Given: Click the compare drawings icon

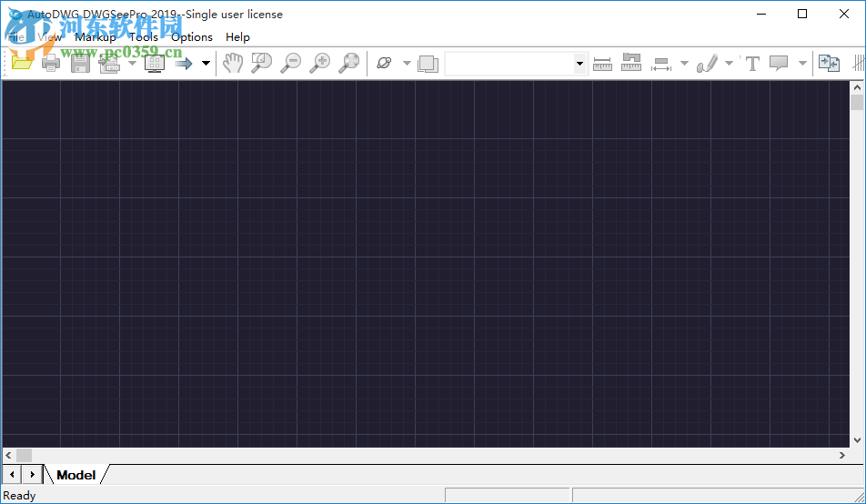Looking at the screenshot, I should pyautogui.click(x=829, y=63).
